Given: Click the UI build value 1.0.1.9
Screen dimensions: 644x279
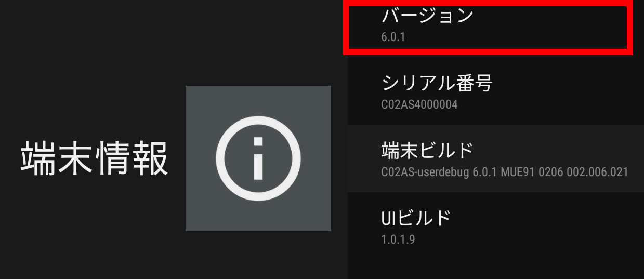Looking at the screenshot, I should pos(398,240).
